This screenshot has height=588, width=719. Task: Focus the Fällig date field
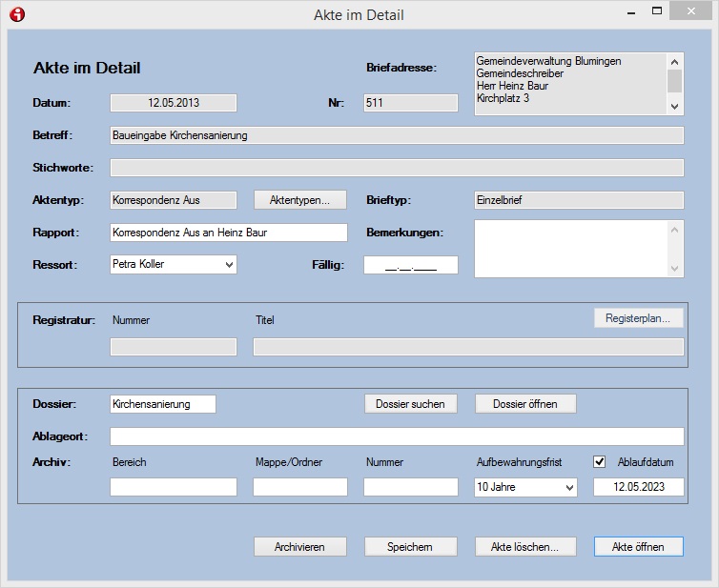[410, 265]
